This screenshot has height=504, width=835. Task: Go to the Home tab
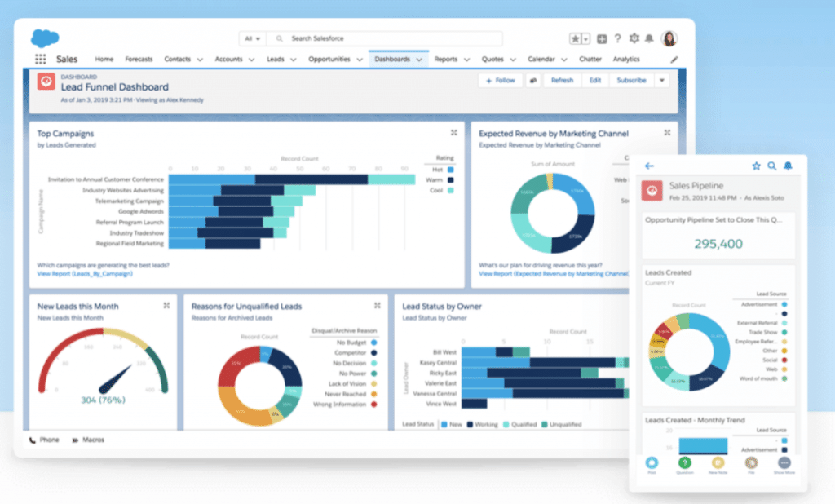tap(104, 60)
